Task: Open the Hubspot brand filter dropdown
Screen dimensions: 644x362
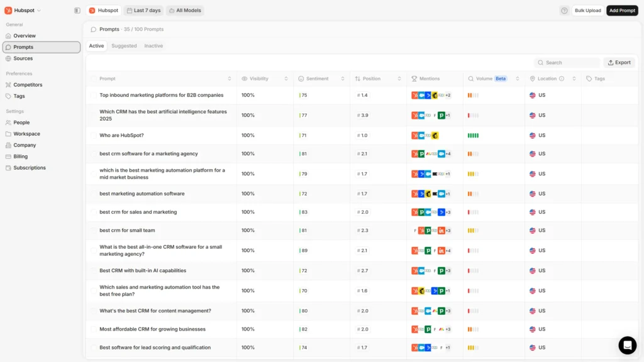Action: pos(104,10)
